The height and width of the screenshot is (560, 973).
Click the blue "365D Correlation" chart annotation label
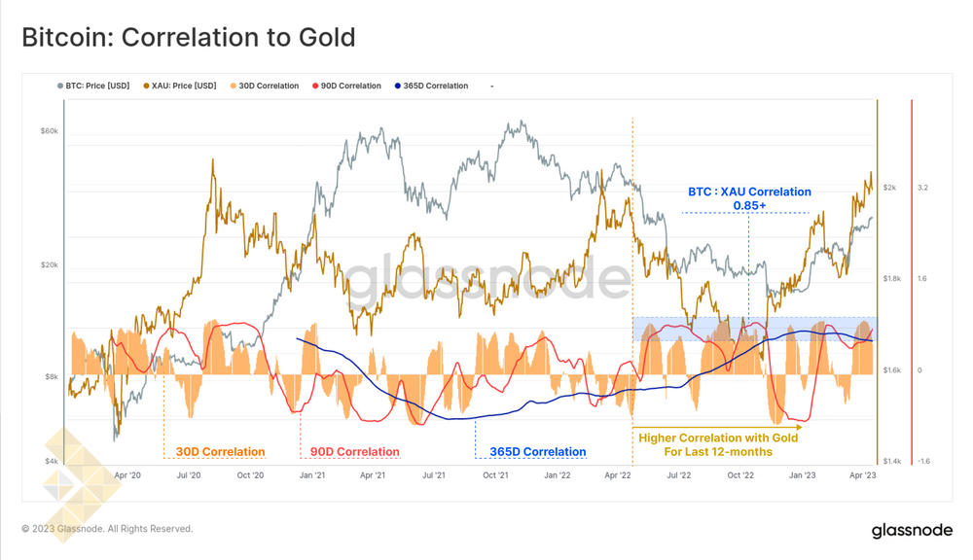click(x=538, y=451)
